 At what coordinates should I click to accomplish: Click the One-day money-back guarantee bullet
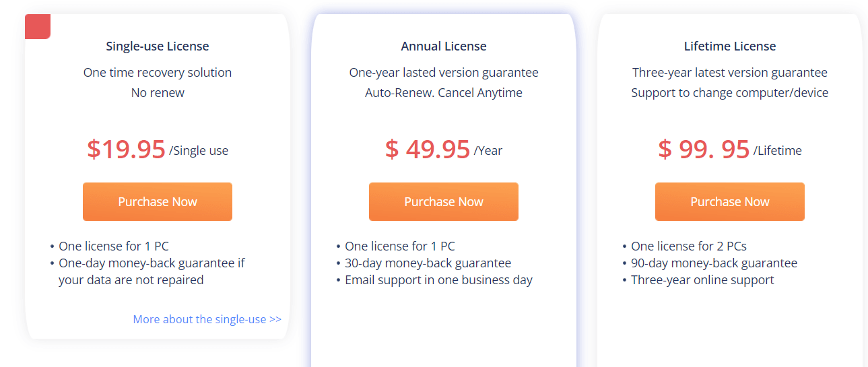click(152, 271)
